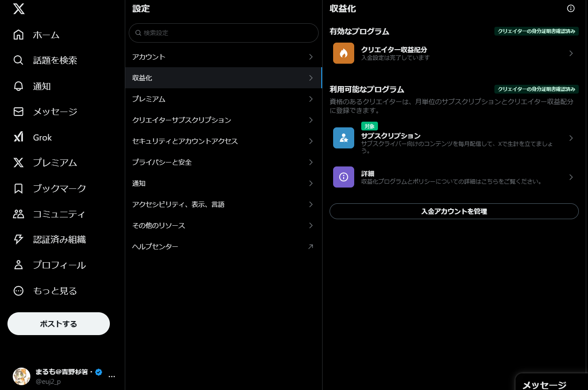
Task: Click the purple 詳細 info icon
Action: coord(344,177)
